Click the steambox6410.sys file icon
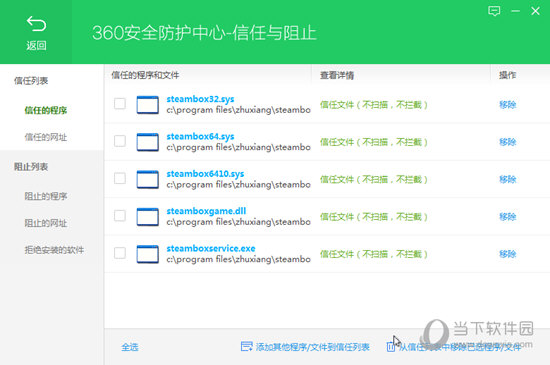550x365 pixels. (x=147, y=179)
